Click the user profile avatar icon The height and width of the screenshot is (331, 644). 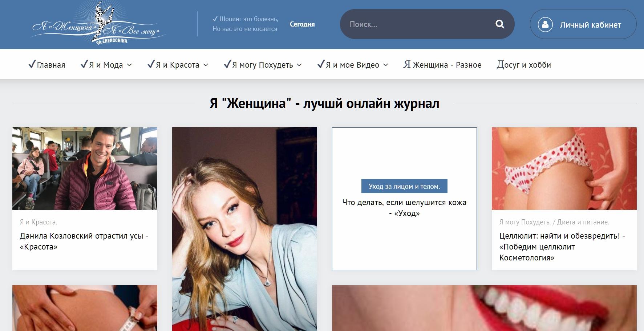tap(545, 24)
